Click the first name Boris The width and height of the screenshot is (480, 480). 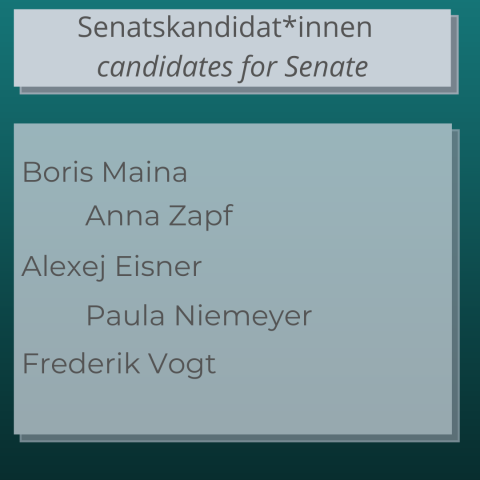58,172
